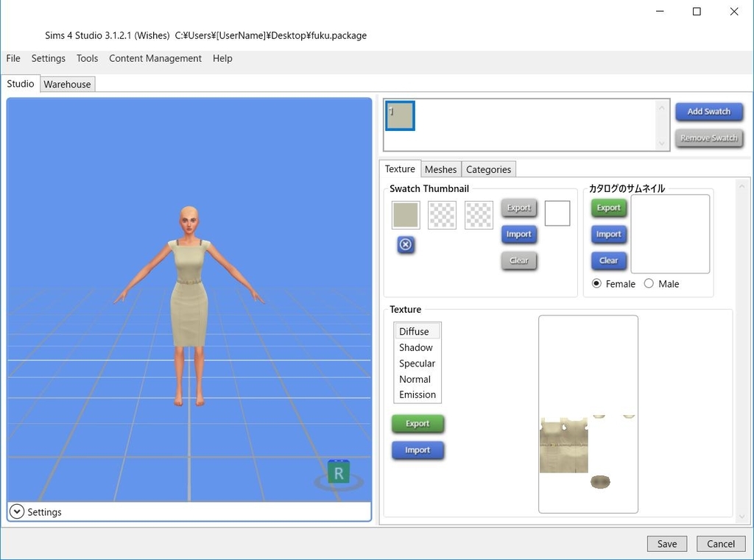Click green Export for catalog thumbnail
This screenshot has height=560, width=754.
click(x=608, y=208)
